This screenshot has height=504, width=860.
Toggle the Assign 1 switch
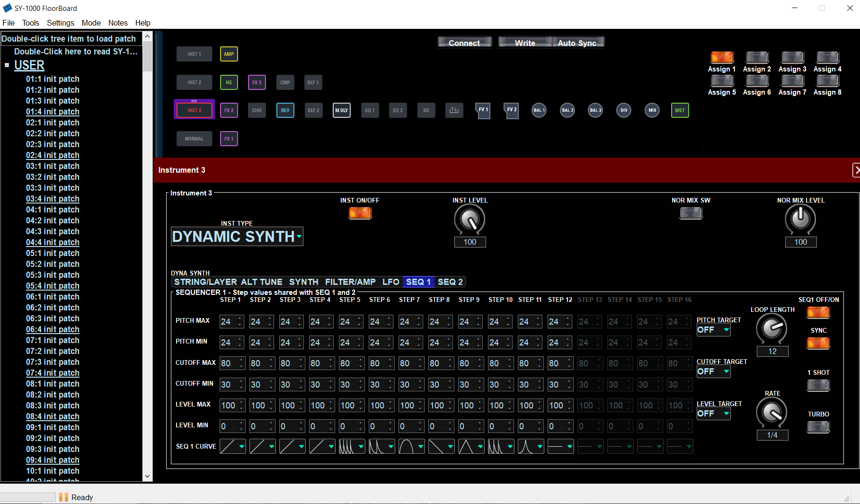pyautogui.click(x=722, y=57)
